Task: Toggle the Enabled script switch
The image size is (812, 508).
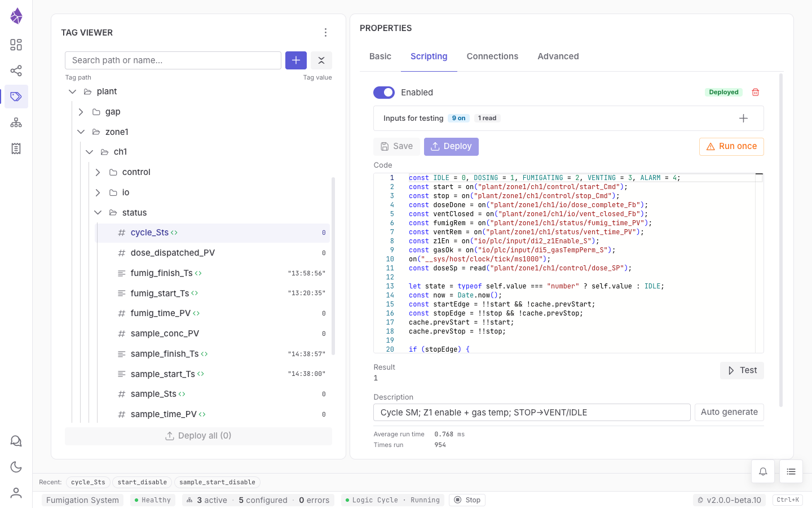Action: point(384,93)
